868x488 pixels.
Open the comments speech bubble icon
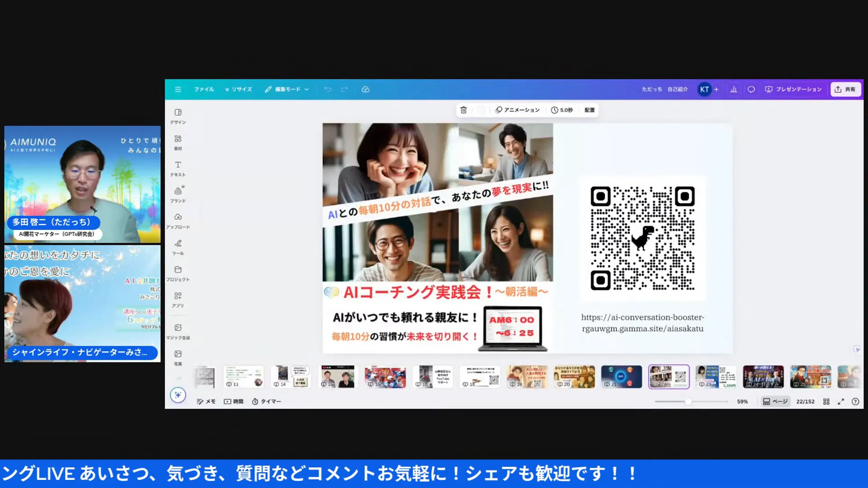pyautogui.click(x=751, y=89)
